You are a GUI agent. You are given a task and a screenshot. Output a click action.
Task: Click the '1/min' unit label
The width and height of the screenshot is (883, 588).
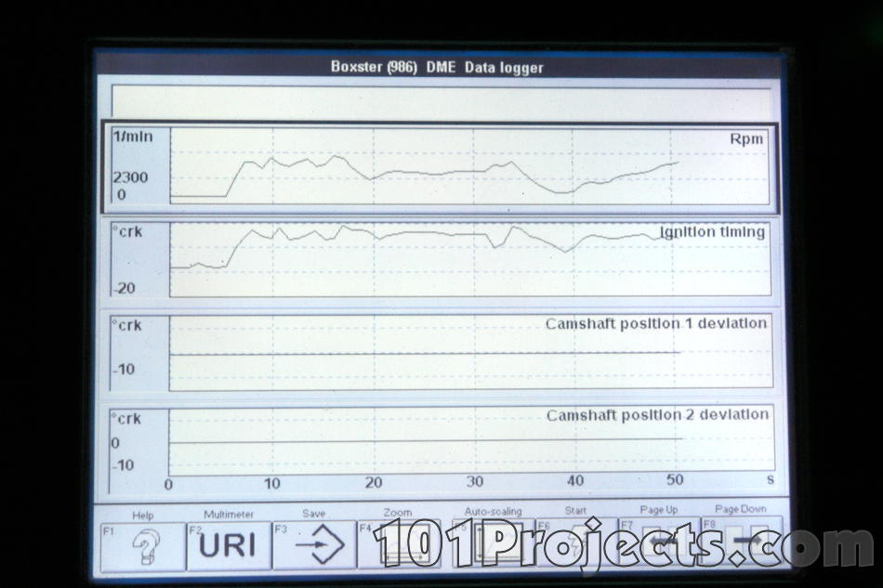[133, 137]
